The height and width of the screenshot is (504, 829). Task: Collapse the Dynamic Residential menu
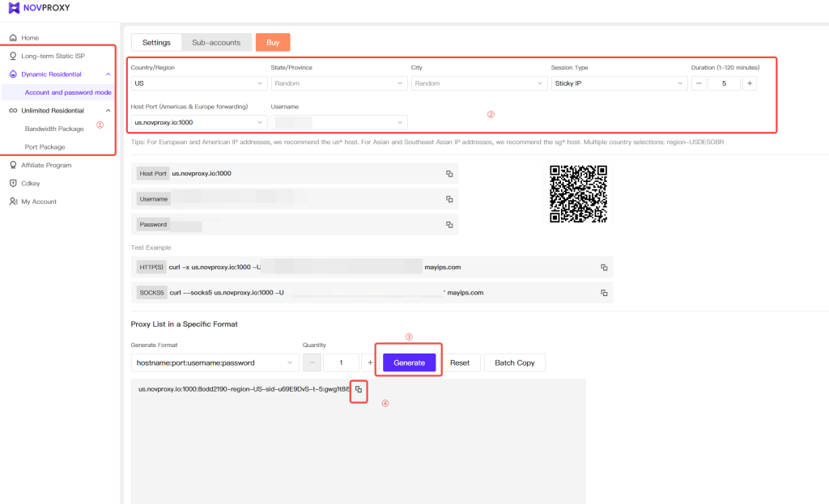pyautogui.click(x=108, y=74)
